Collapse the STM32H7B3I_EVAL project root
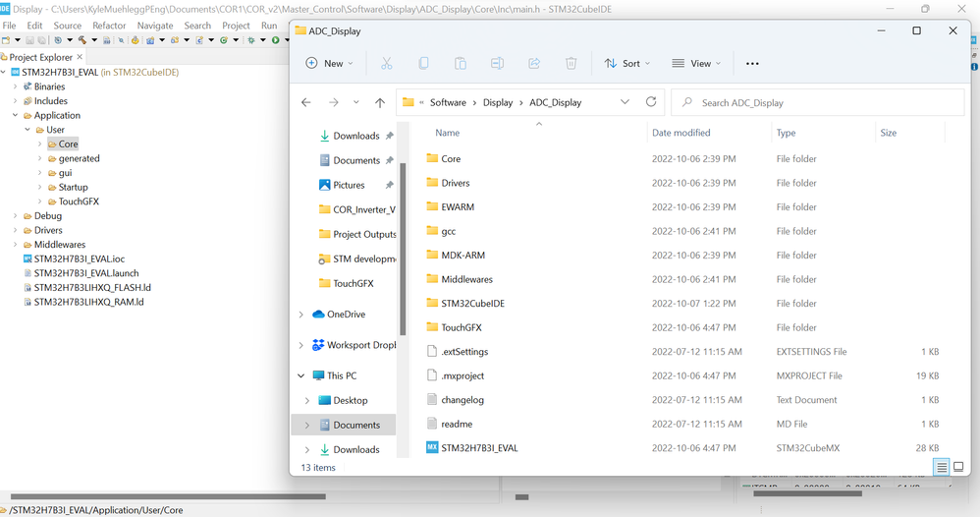The width and height of the screenshot is (980, 517). pyautogui.click(x=3, y=72)
